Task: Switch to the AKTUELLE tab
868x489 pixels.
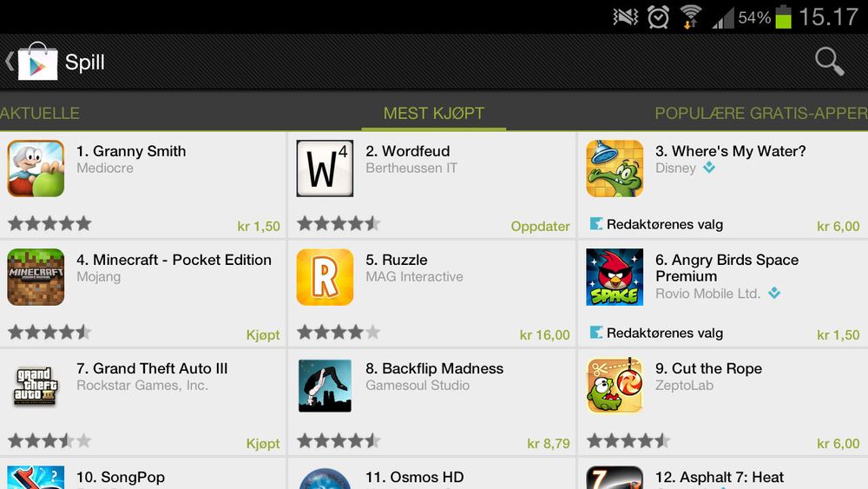Action: [40, 113]
